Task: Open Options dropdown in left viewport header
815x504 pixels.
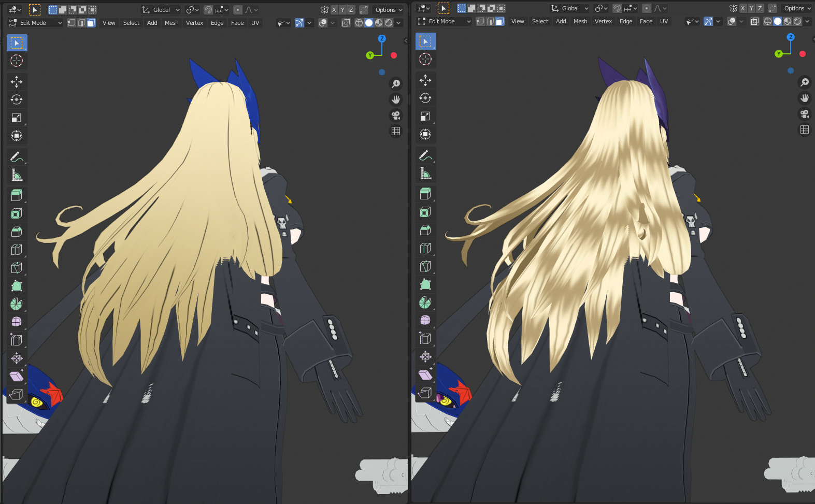Action: point(389,10)
